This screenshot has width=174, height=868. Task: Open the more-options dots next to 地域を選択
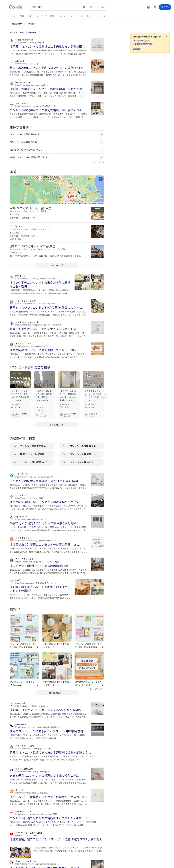[x=40, y=33]
